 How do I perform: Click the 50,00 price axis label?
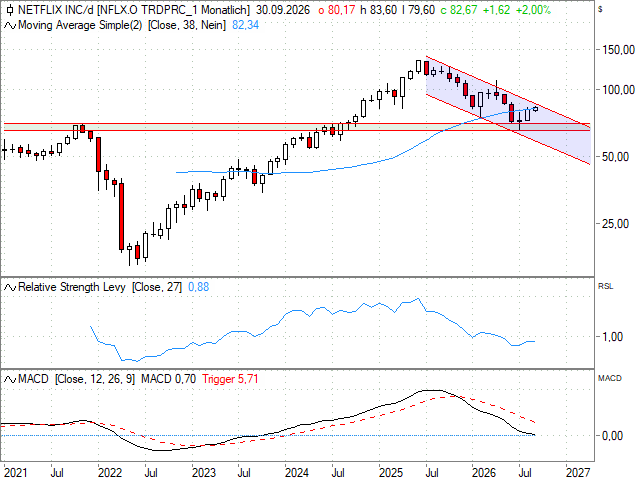(x=616, y=157)
